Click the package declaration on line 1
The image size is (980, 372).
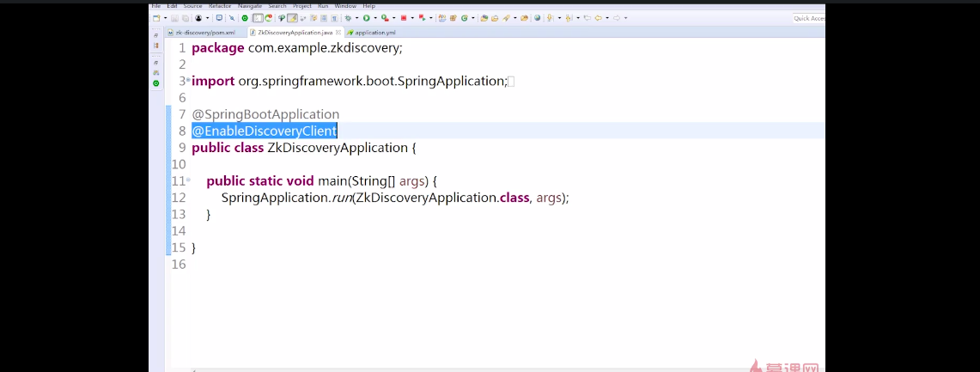[297, 48]
